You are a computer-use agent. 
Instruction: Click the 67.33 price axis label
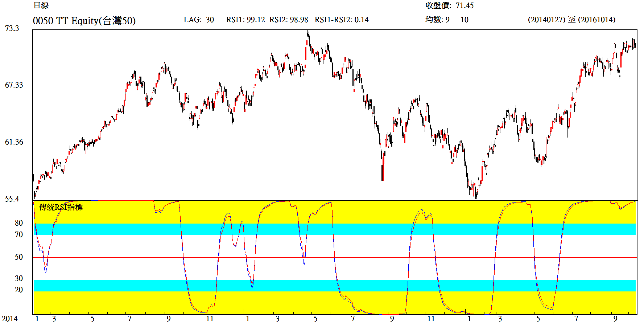pos(14,85)
